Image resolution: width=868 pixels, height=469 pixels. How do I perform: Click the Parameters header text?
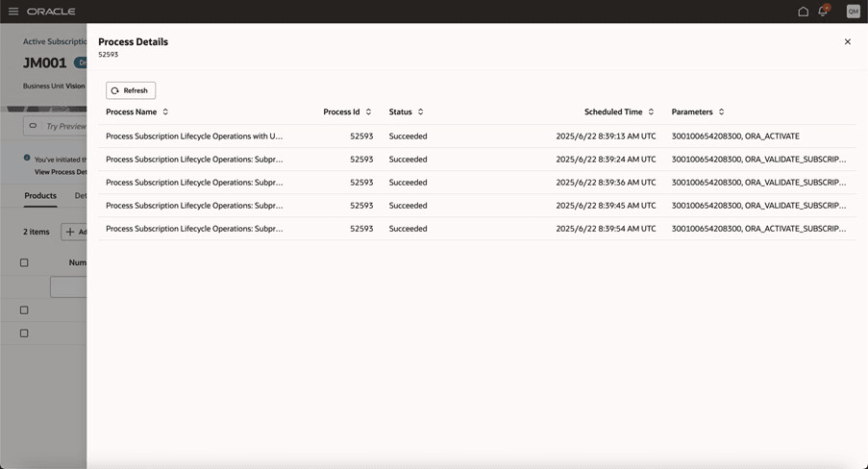(692, 111)
